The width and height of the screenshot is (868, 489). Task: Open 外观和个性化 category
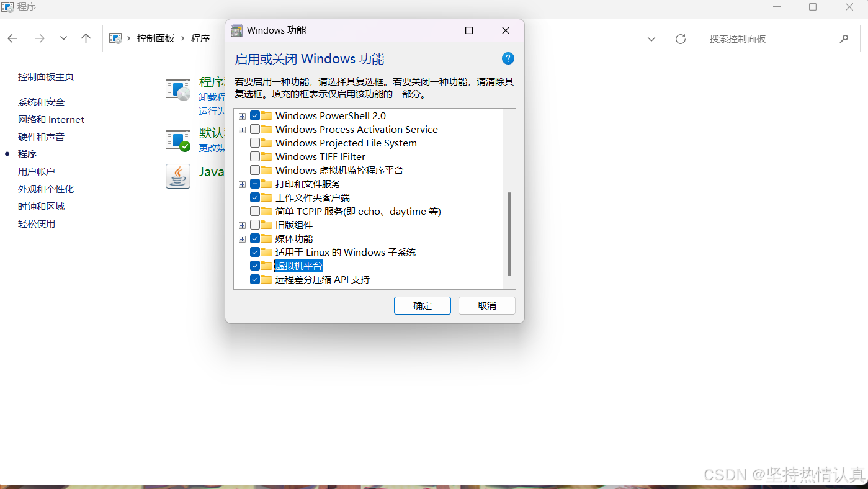pos(46,189)
